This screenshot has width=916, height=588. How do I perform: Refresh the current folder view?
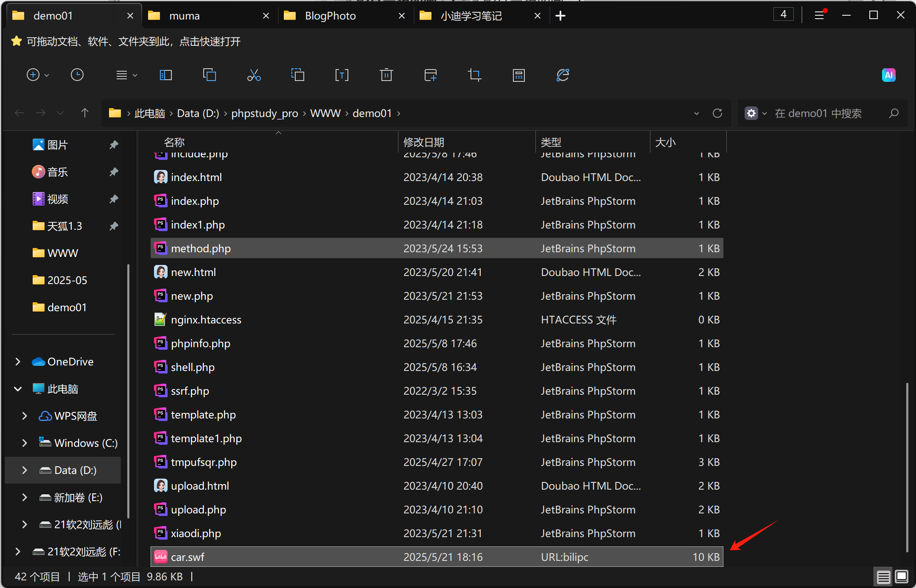pos(717,113)
